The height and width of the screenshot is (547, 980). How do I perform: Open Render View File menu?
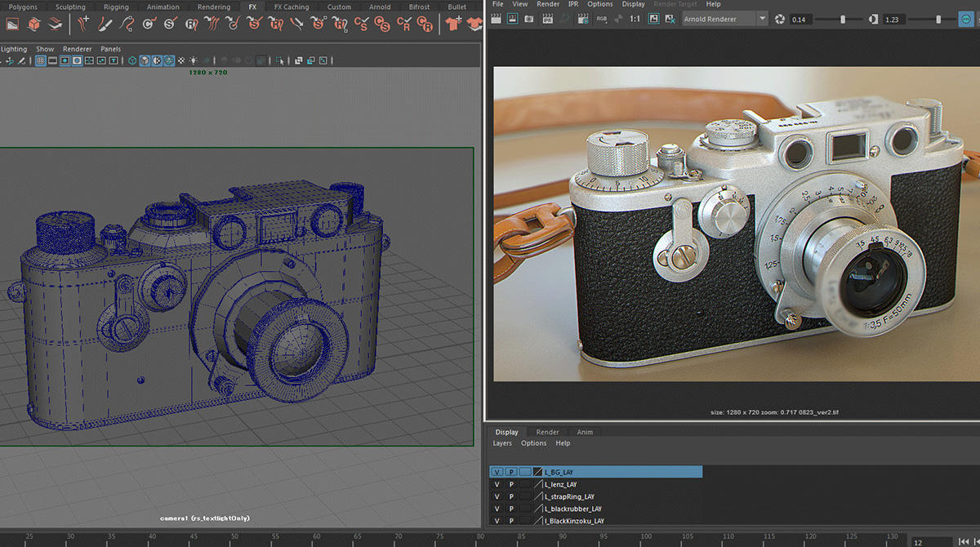pyautogui.click(x=498, y=4)
